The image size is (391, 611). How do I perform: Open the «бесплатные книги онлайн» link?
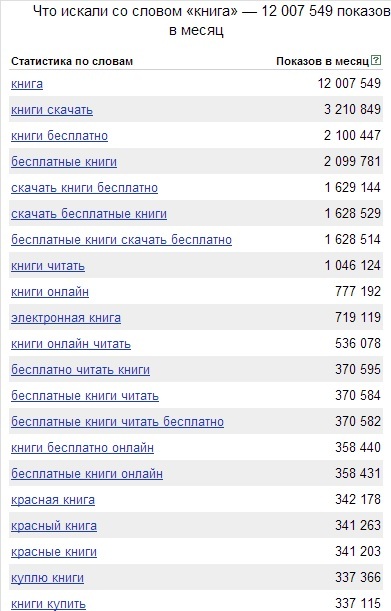pos(87,473)
